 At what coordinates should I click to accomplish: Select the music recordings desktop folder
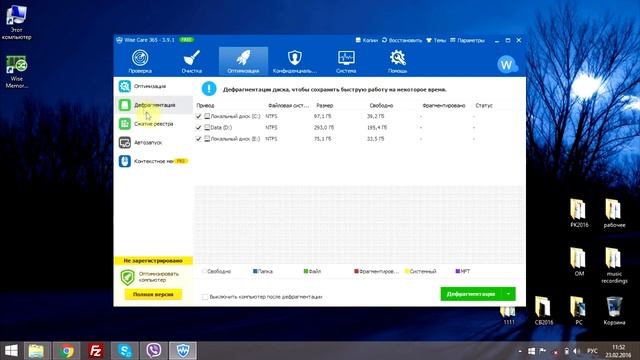[614, 265]
